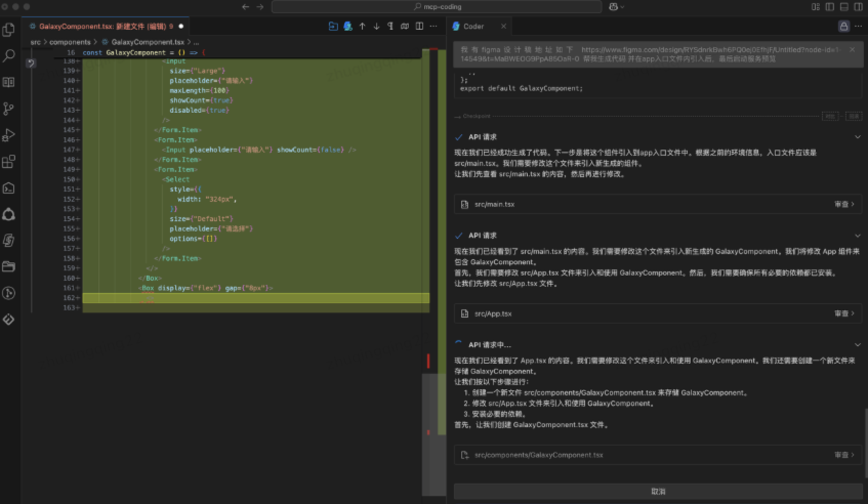Navigate forward with the title bar right arrow
The width and height of the screenshot is (868, 504).
[260, 7]
